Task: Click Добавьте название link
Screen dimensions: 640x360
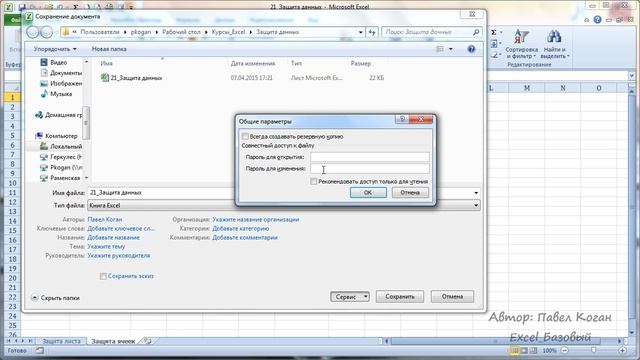Action: (113, 238)
